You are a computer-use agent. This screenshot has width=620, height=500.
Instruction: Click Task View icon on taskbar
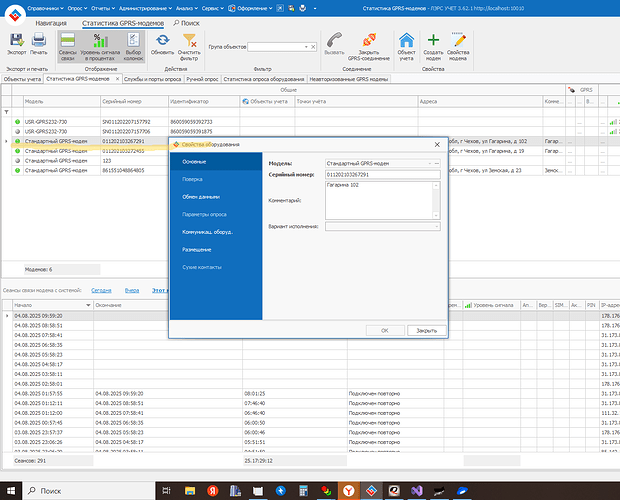166,491
